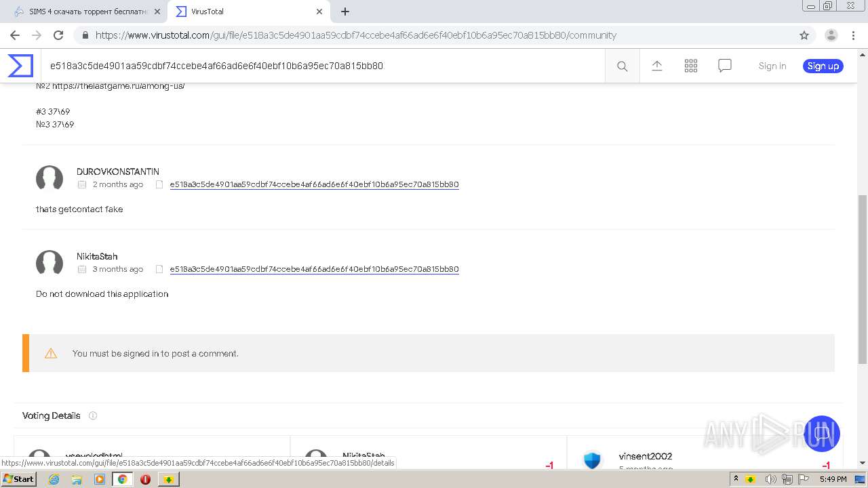Click the '2 months ago' timestamp
The width and height of the screenshot is (868, 488).
click(118, 184)
